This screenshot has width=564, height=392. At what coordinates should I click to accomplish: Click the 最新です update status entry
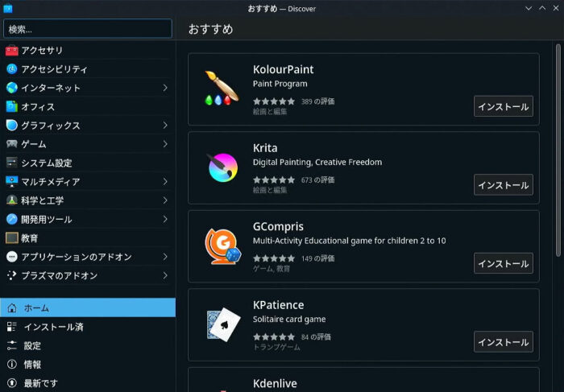click(x=88, y=383)
